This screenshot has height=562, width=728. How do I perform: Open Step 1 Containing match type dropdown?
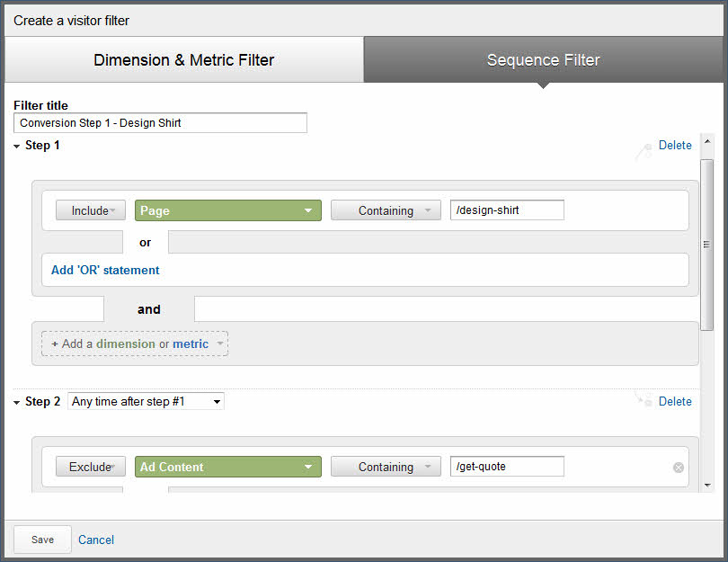pyautogui.click(x=386, y=210)
